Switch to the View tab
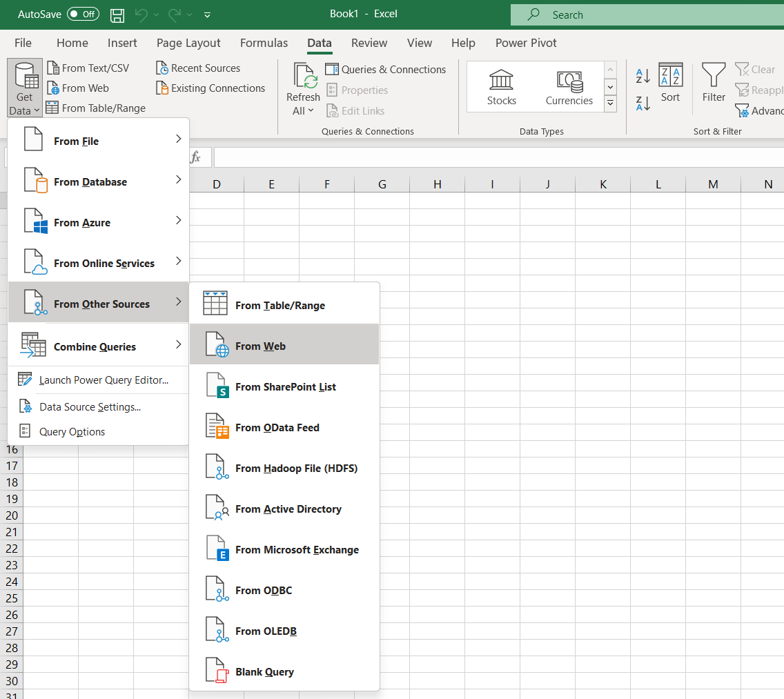 tap(420, 43)
